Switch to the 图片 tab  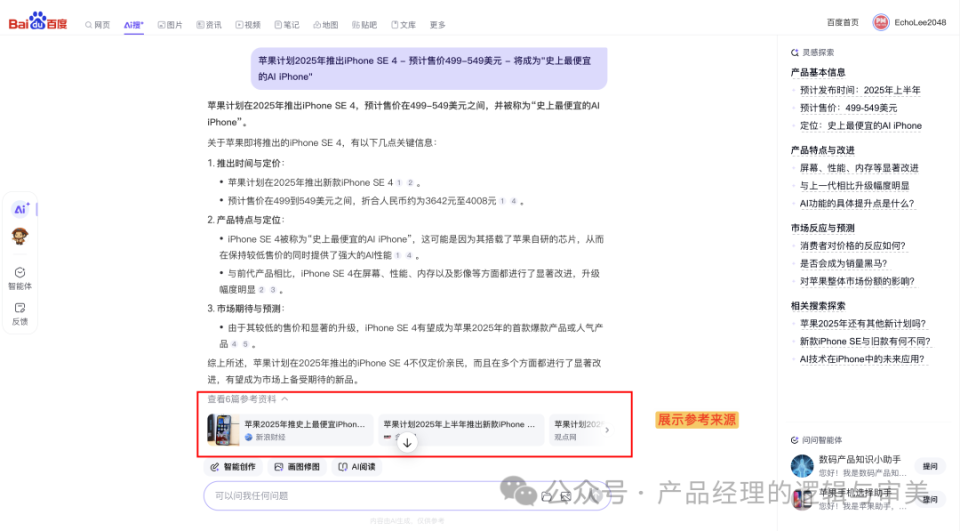pyautogui.click(x=170, y=25)
